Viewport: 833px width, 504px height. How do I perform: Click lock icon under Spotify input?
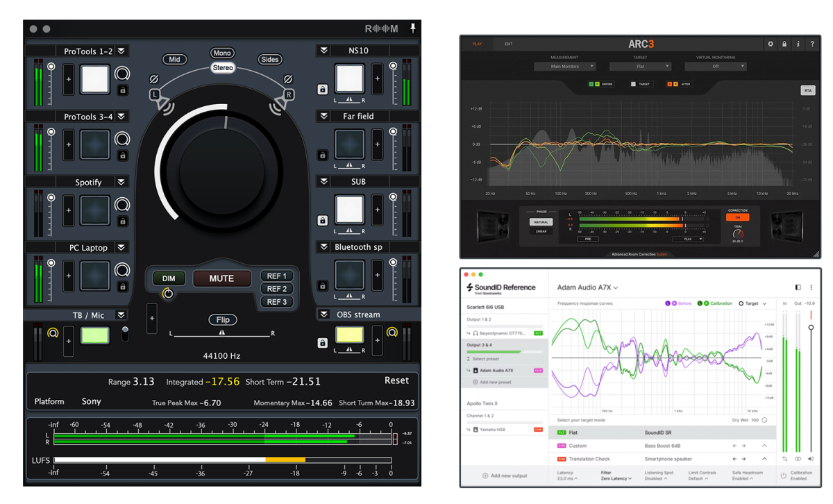point(123,221)
